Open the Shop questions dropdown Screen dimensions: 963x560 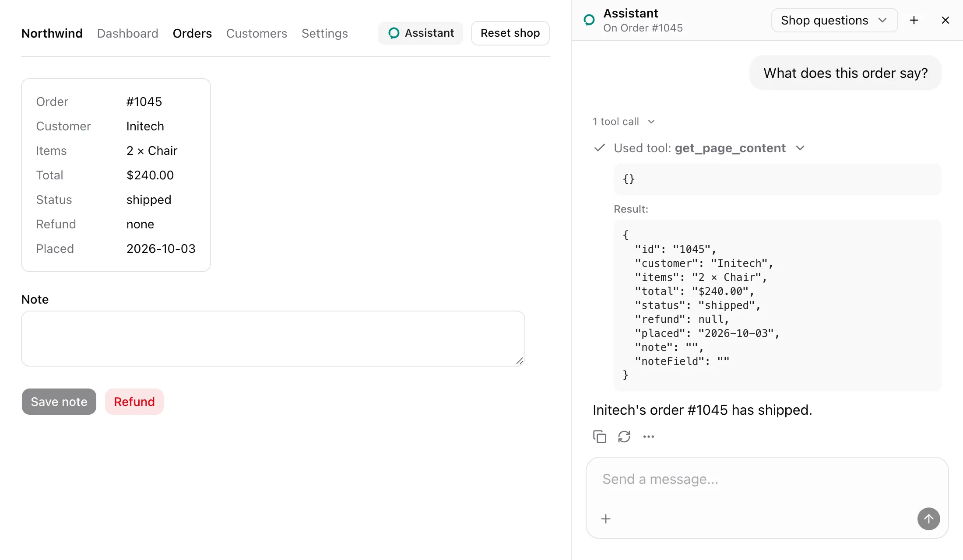[834, 20]
